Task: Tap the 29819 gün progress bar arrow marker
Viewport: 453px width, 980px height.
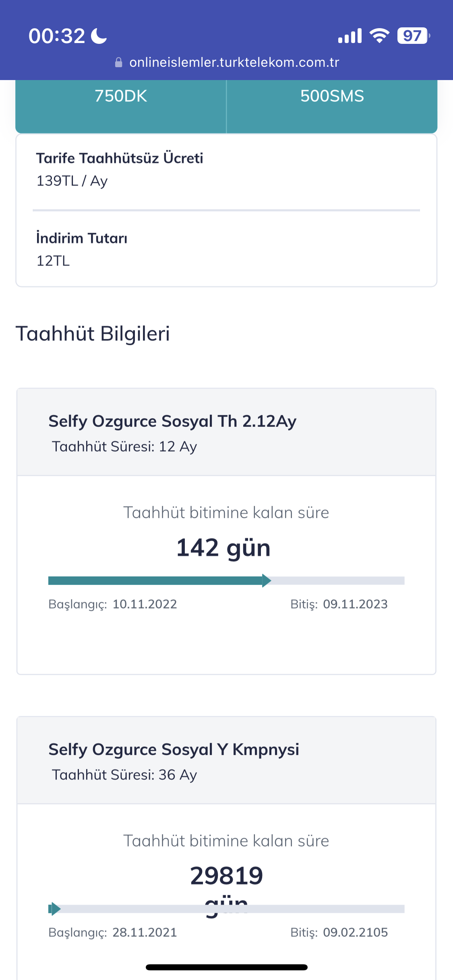Action: point(54,909)
